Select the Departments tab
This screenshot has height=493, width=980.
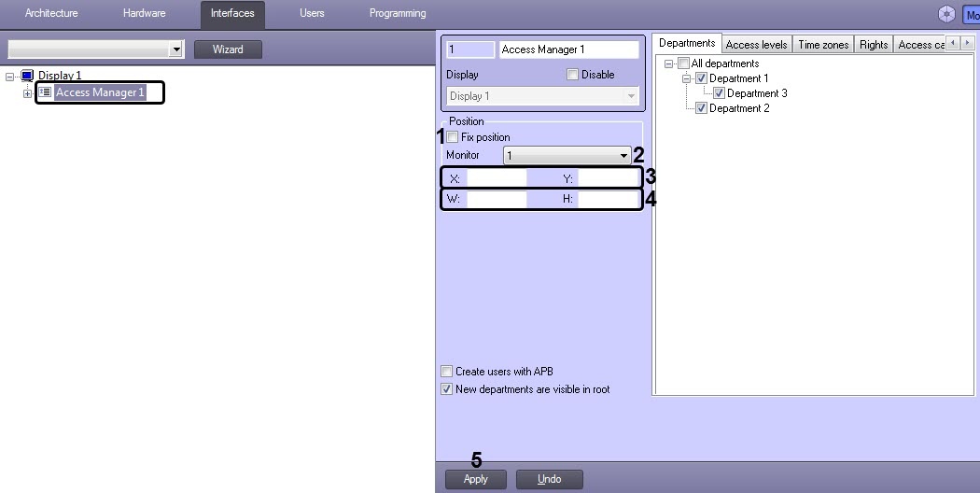pos(687,43)
